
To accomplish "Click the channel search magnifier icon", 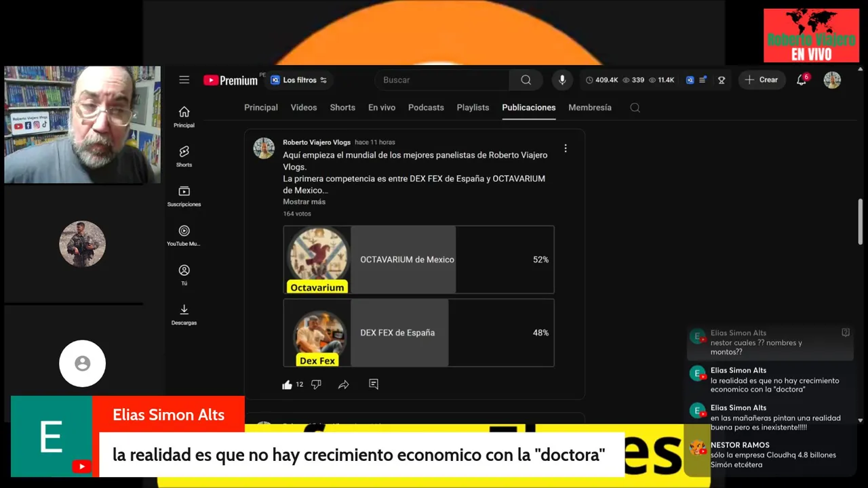I will click(x=635, y=108).
